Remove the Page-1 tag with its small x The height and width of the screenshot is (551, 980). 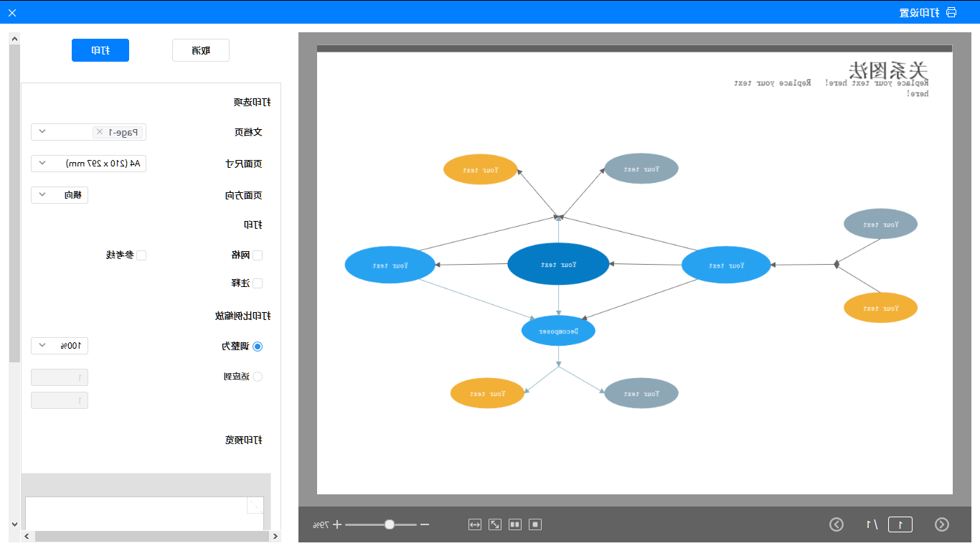pos(99,132)
